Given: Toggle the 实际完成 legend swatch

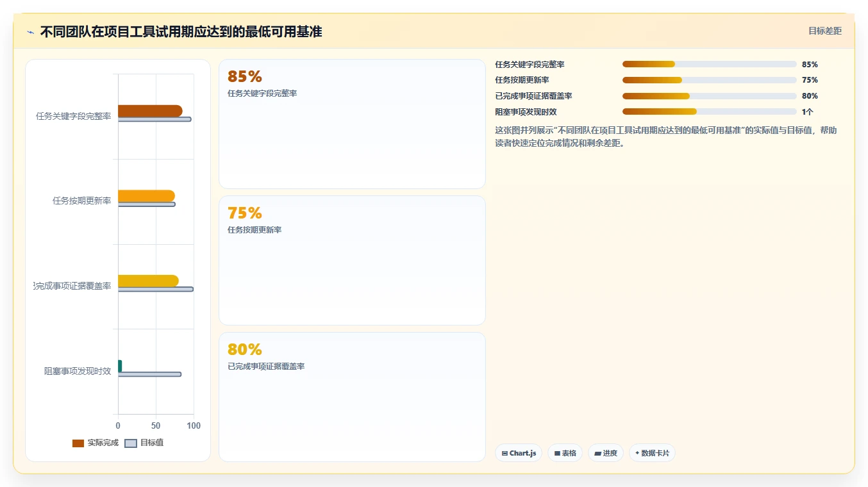Looking at the screenshot, I should pyautogui.click(x=78, y=443).
